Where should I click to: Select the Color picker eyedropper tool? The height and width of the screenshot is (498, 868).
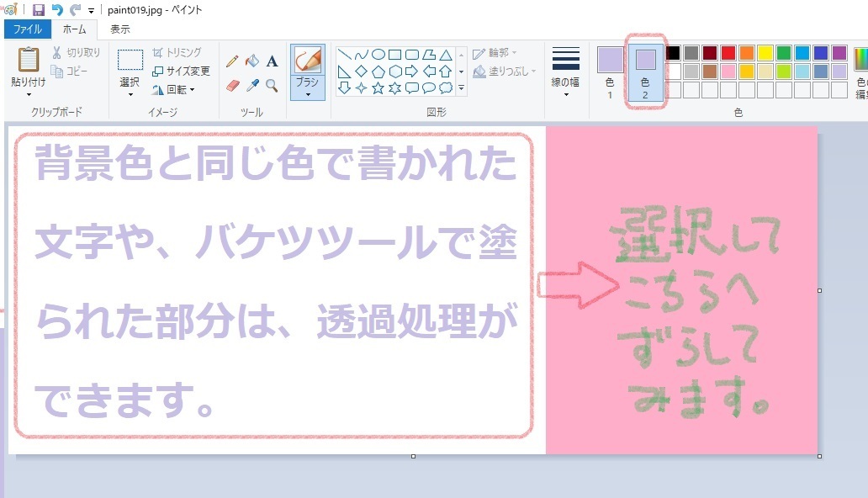(x=252, y=85)
